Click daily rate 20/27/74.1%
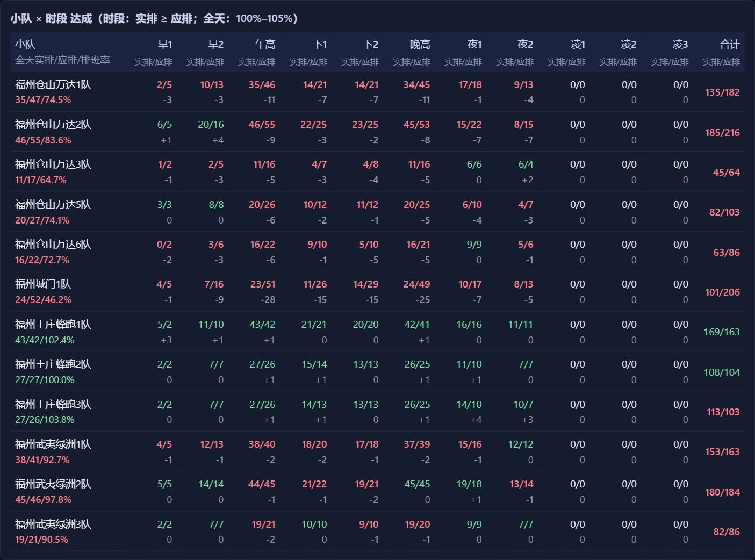Screen dimensions: 755x560 [x=42, y=220]
